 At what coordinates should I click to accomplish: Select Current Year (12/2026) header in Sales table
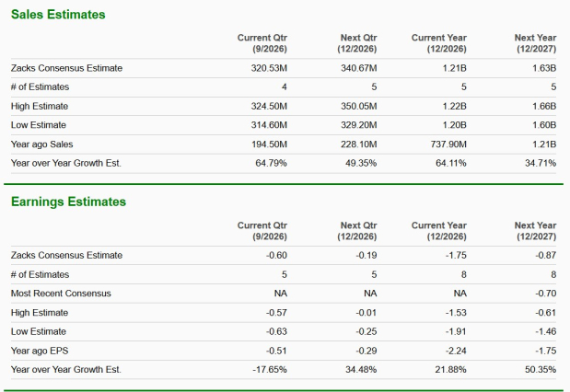(x=438, y=43)
